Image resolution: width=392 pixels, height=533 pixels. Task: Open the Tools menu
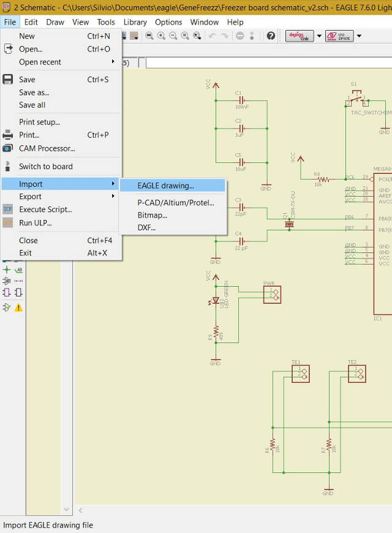point(106,22)
